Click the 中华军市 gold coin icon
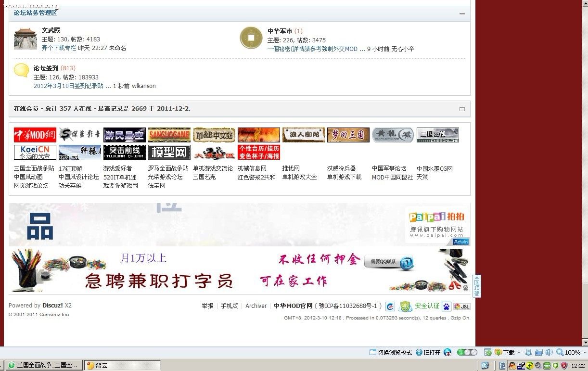 [x=251, y=38]
